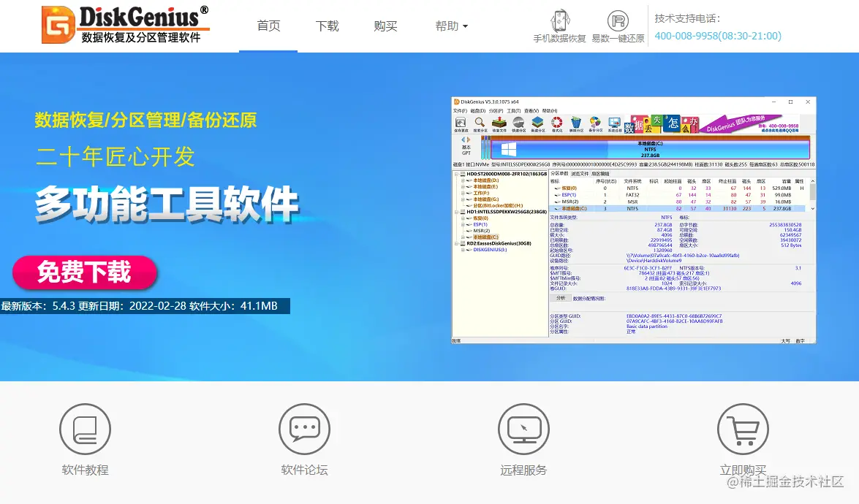Image resolution: width=859 pixels, height=504 pixels.
Task: Click the DiskGenius logo
Action: point(126,25)
